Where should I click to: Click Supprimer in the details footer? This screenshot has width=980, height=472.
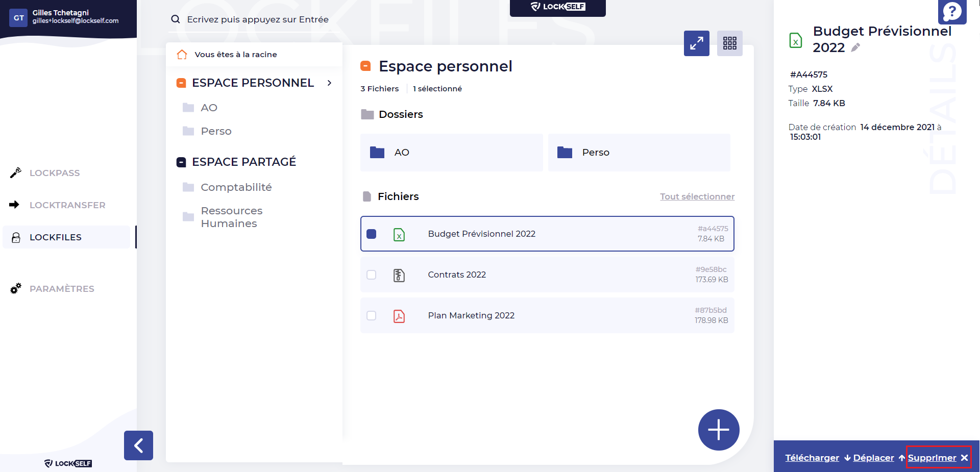[932, 458]
